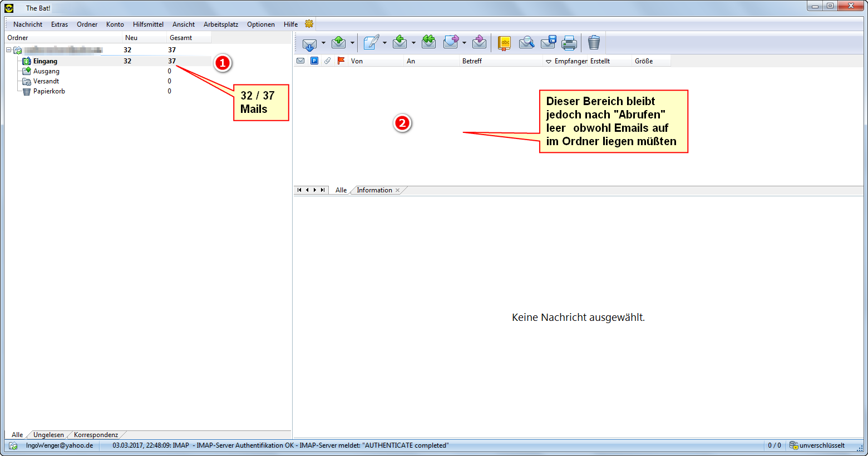Click the send queued mail icon
868x456 pixels.
coord(338,43)
